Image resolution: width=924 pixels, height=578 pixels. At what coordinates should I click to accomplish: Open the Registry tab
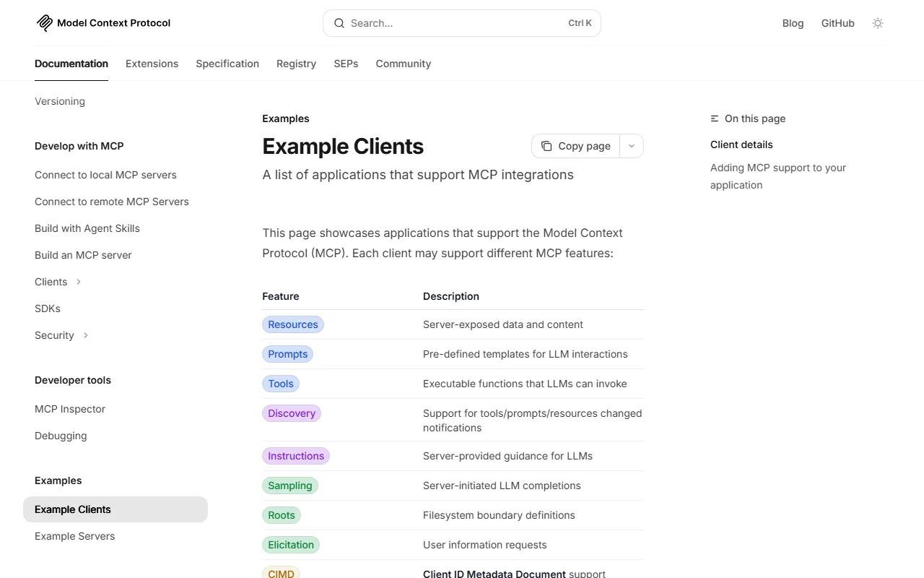click(x=296, y=64)
